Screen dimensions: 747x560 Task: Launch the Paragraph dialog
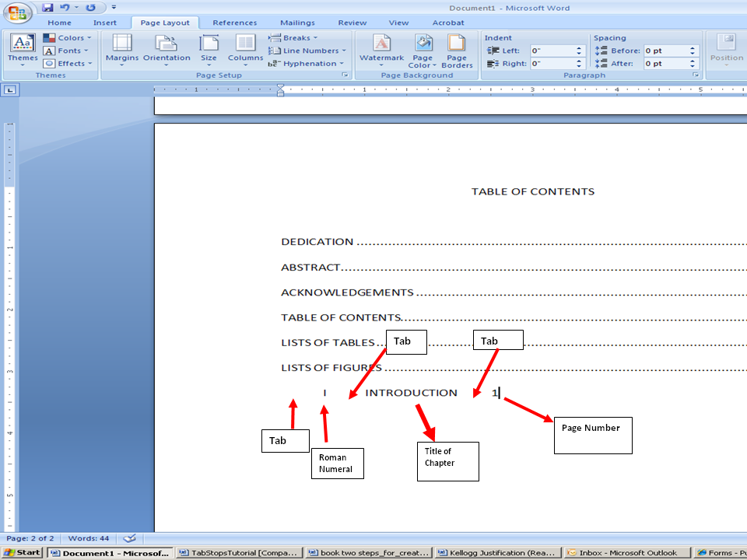click(x=696, y=75)
